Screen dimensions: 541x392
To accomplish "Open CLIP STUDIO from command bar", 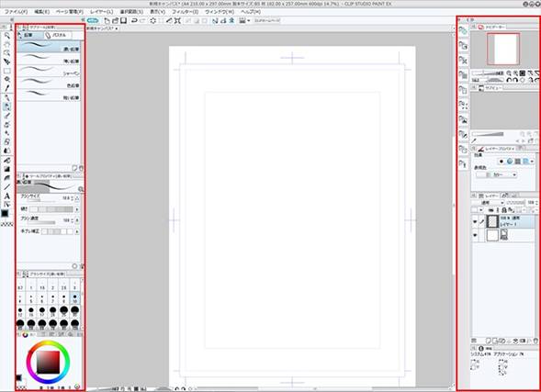I will point(93,21).
